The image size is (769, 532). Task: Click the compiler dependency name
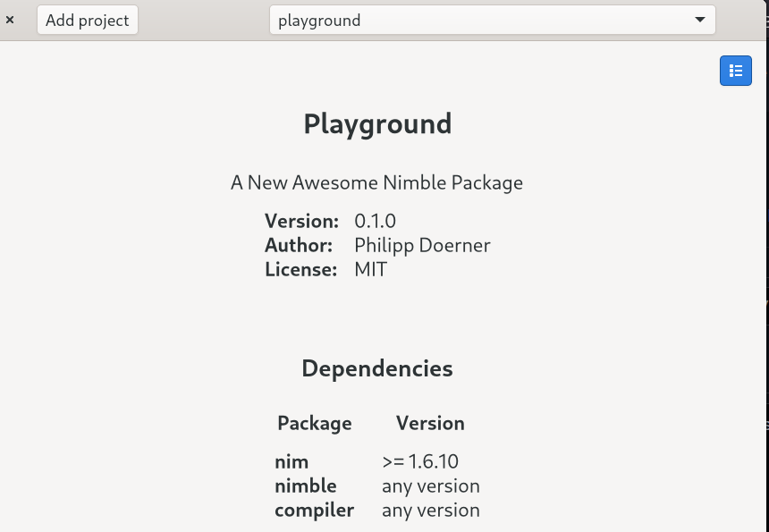[x=315, y=511]
